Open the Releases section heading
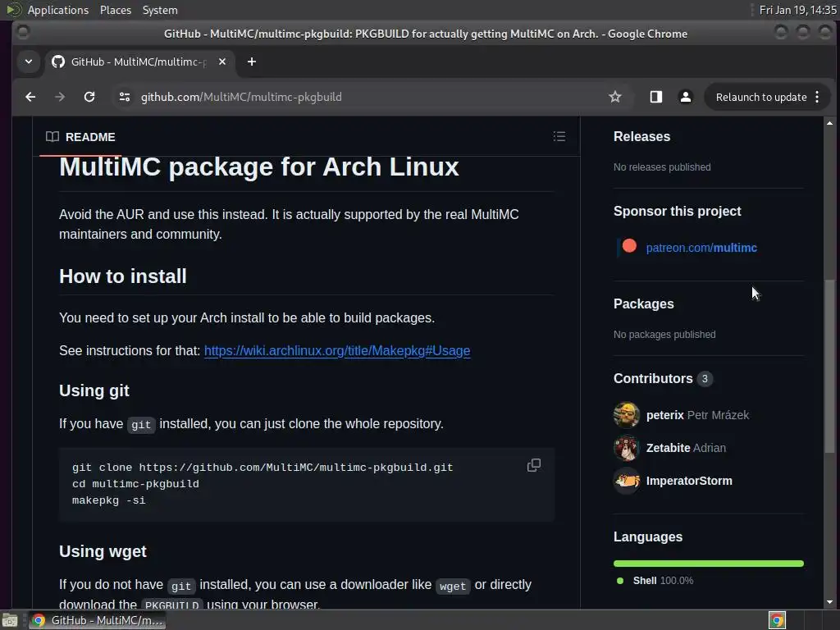The image size is (840, 630). pos(641,137)
